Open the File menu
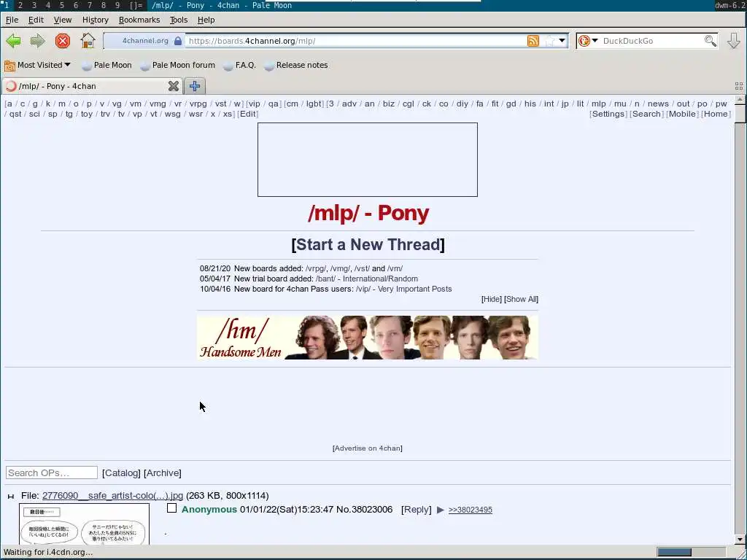This screenshot has height=560, width=747. pos(12,20)
